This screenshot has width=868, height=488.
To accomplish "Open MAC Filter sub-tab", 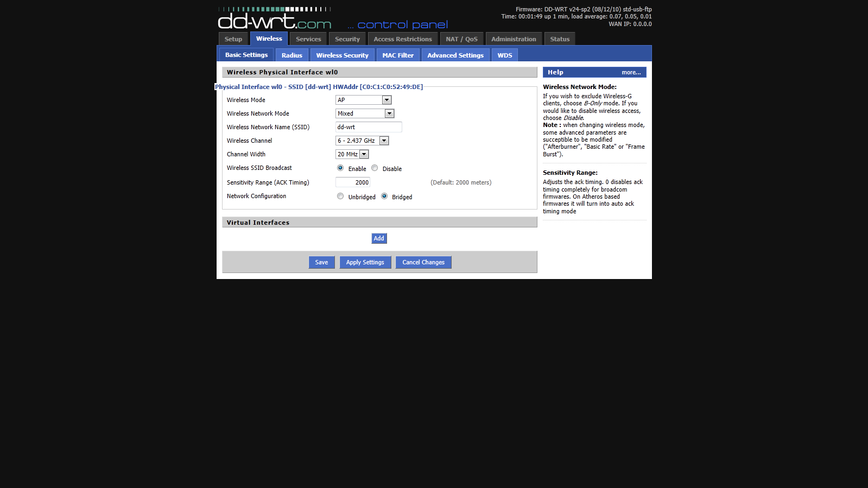I will point(398,55).
